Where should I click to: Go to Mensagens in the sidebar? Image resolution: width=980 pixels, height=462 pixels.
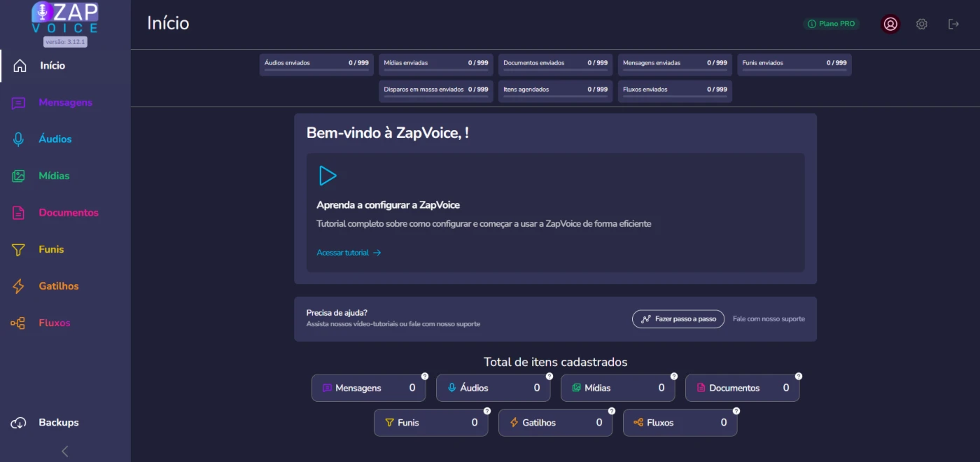pyautogui.click(x=65, y=103)
